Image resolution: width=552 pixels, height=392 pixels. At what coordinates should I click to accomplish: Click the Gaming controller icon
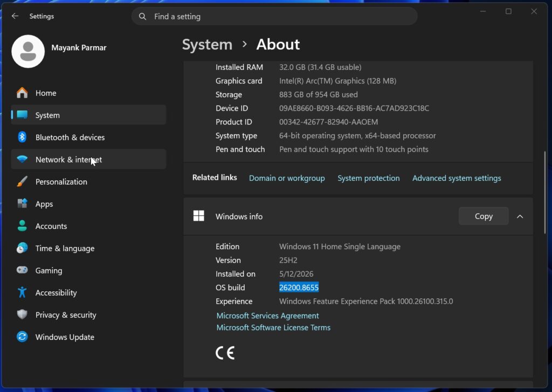click(22, 270)
